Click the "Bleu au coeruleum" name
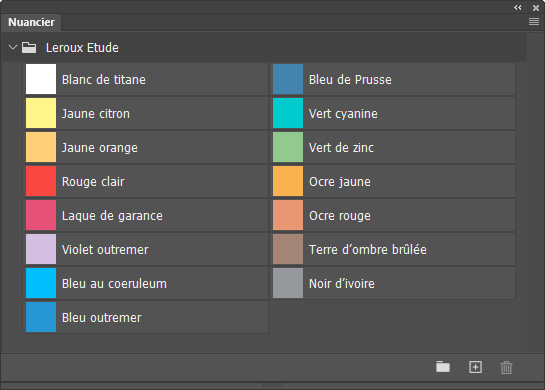Screen dimensions: 545x390 [x=114, y=284]
